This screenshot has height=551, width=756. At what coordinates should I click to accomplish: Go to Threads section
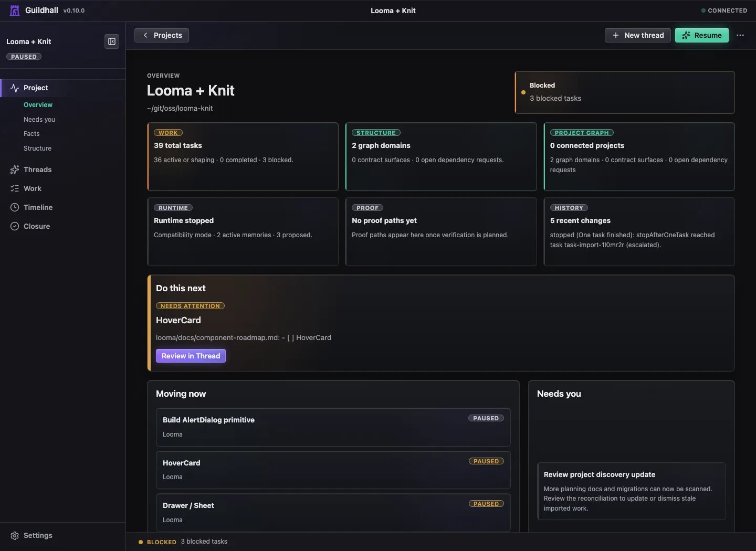click(62, 169)
